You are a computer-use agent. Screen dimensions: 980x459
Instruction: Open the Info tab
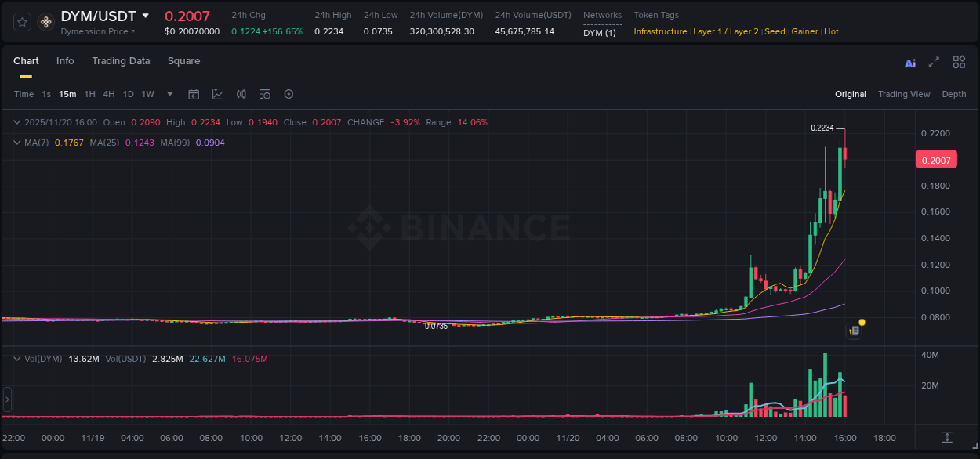pyautogui.click(x=65, y=61)
